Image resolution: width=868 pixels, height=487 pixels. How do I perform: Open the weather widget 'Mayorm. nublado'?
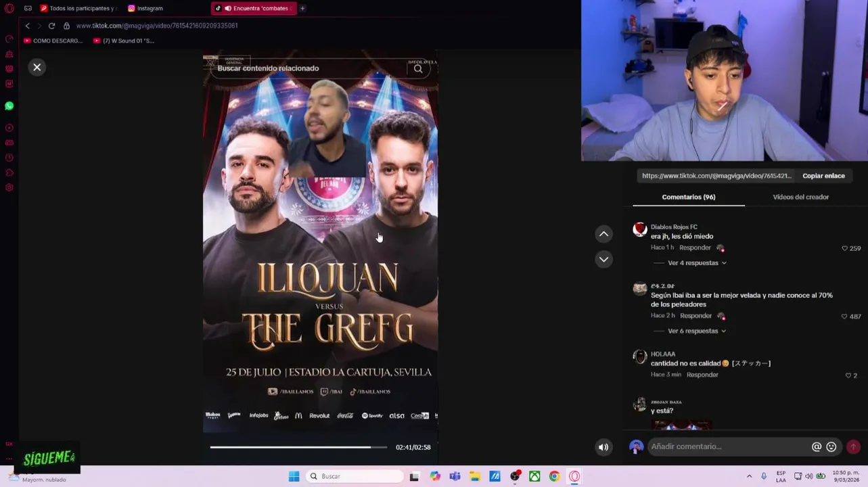(38, 478)
